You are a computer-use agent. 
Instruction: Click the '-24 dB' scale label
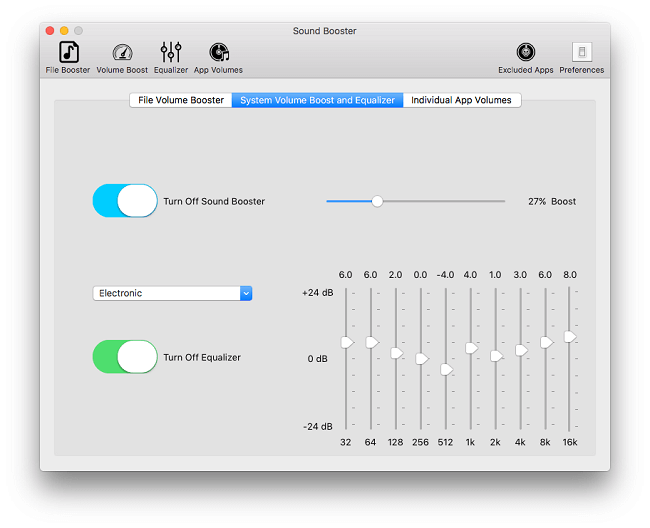coord(318,426)
